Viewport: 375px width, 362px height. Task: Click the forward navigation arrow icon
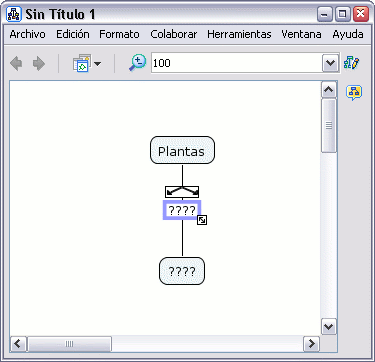tap(39, 63)
